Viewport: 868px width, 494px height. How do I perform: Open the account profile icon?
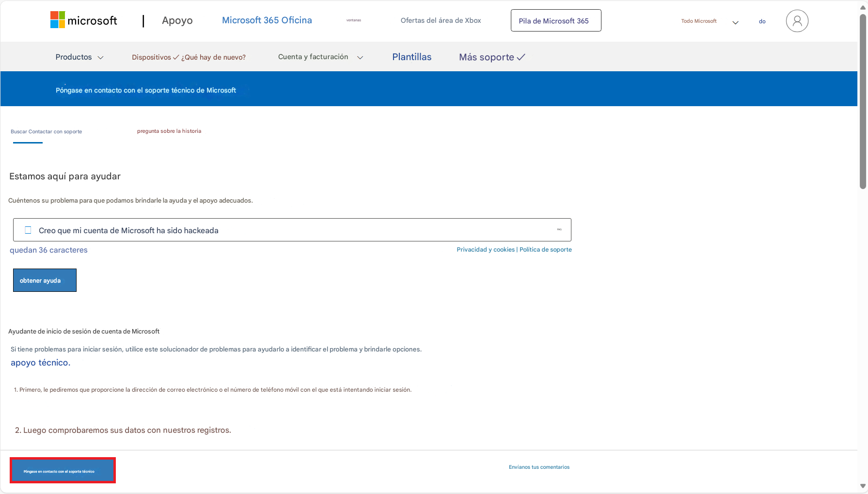pos(797,20)
